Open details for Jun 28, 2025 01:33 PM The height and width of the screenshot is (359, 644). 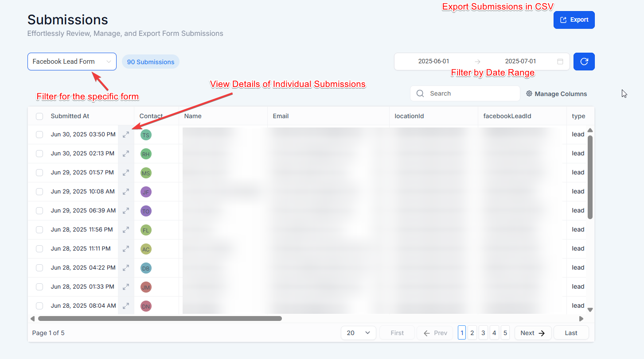(x=126, y=287)
